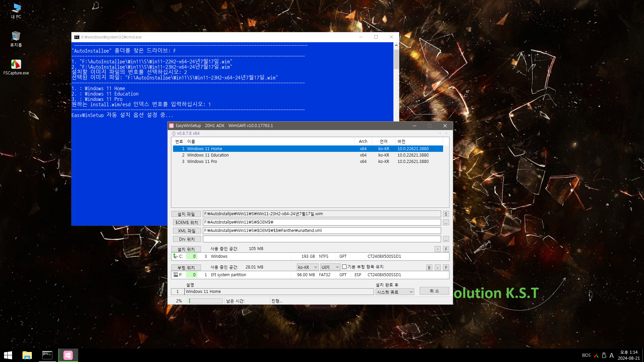Click the red system tray icon next to BIOS
Image resolution: width=644 pixels, height=362 pixels.
tap(596, 355)
